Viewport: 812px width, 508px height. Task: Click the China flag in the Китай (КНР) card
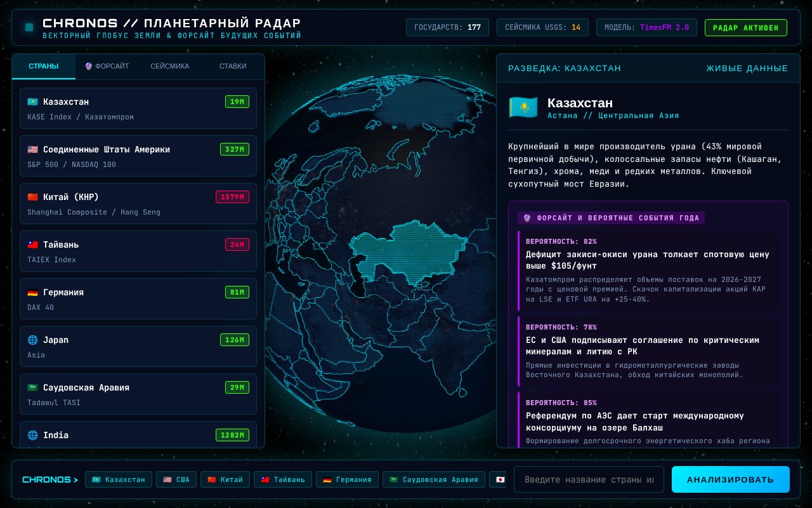[x=33, y=197]
